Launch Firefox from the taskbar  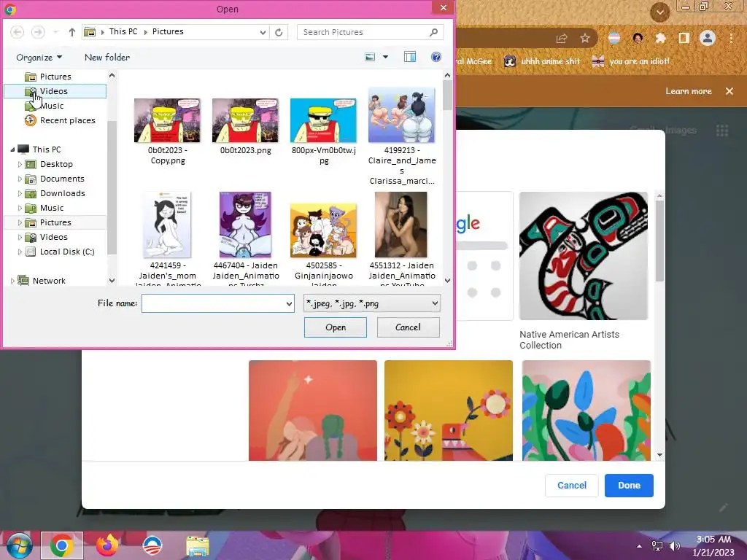[x=107, y=545]
